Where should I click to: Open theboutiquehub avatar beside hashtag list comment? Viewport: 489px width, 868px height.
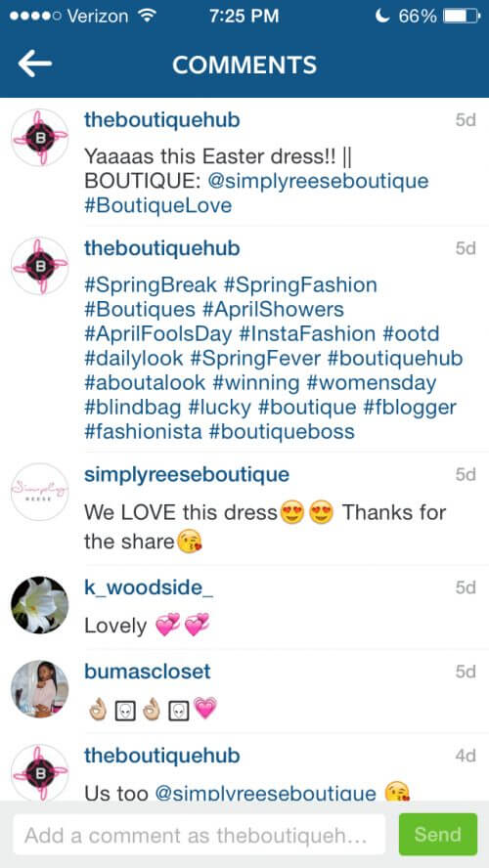click(40, 266)
